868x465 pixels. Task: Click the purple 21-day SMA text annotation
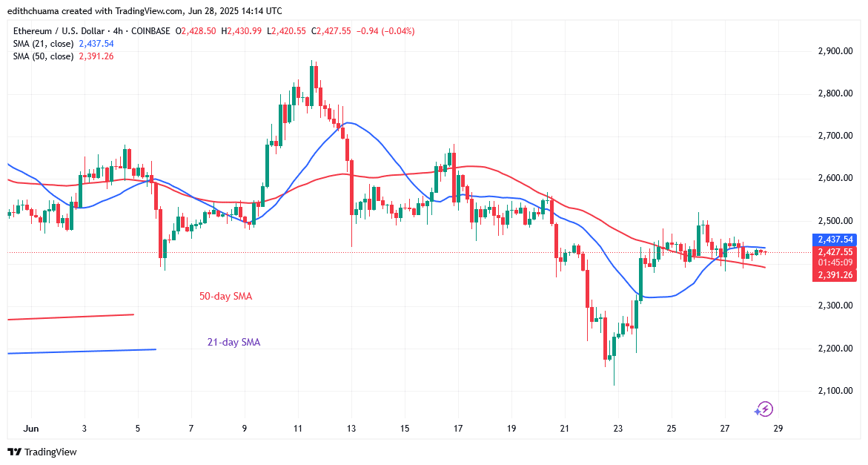233,343
